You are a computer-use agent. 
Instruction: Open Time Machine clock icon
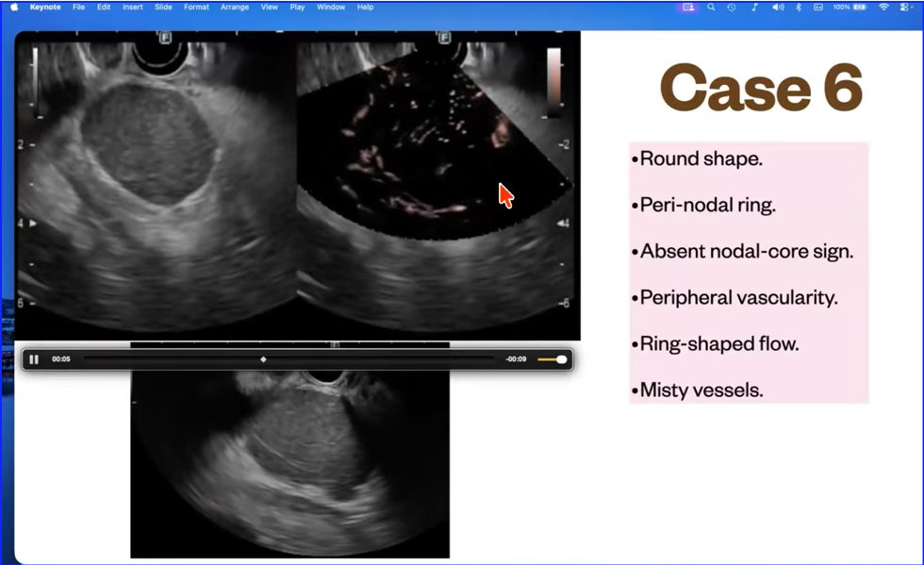tap(732, 8)
